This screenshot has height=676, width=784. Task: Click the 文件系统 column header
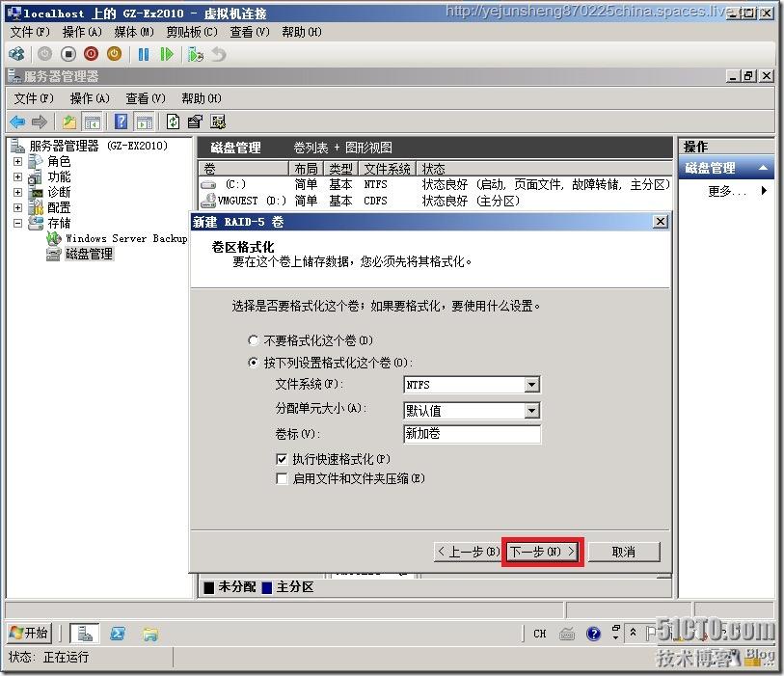click(x=388, y=169)
